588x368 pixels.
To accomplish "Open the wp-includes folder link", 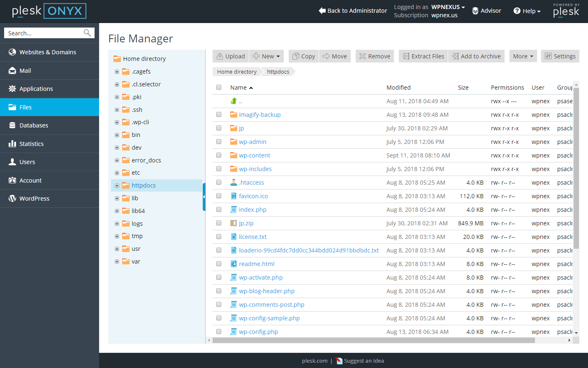I will 255,169.
